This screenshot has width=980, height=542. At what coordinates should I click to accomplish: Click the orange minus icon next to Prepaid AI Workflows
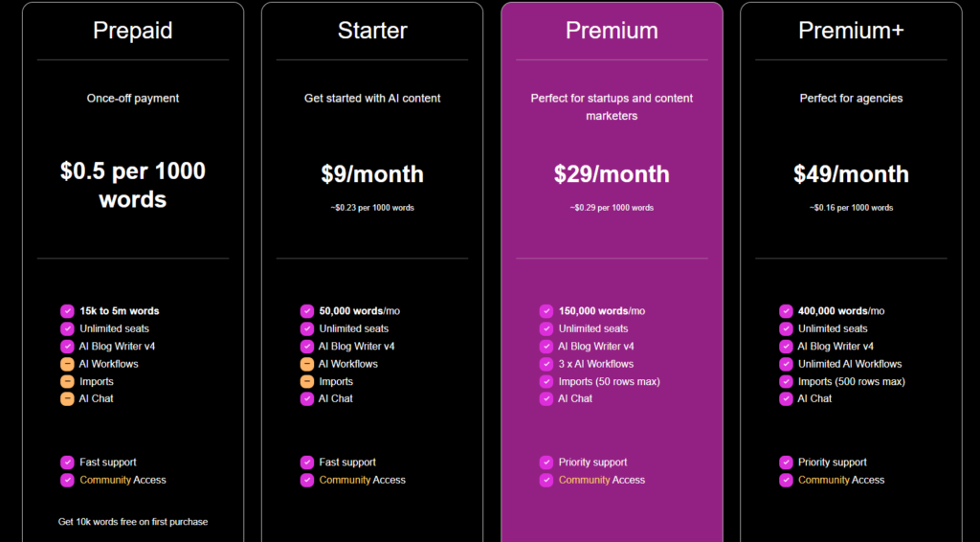tap(67, 364)
